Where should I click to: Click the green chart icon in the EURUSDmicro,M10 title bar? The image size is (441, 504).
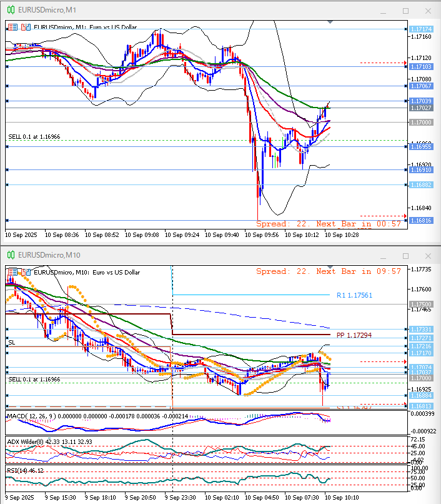[x=10, y=255]
